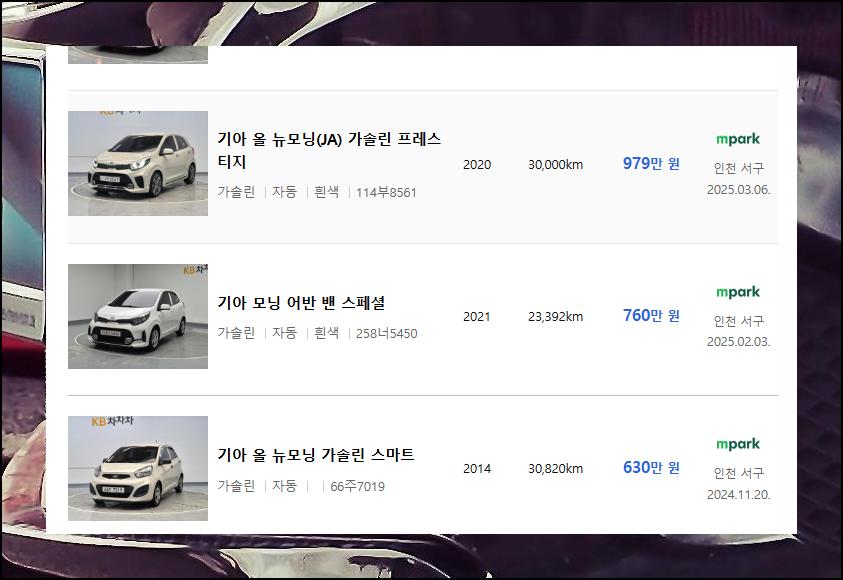Click the mpark logo for the 630만 원 listing
843x580 pixels.
tap(738, 444)
